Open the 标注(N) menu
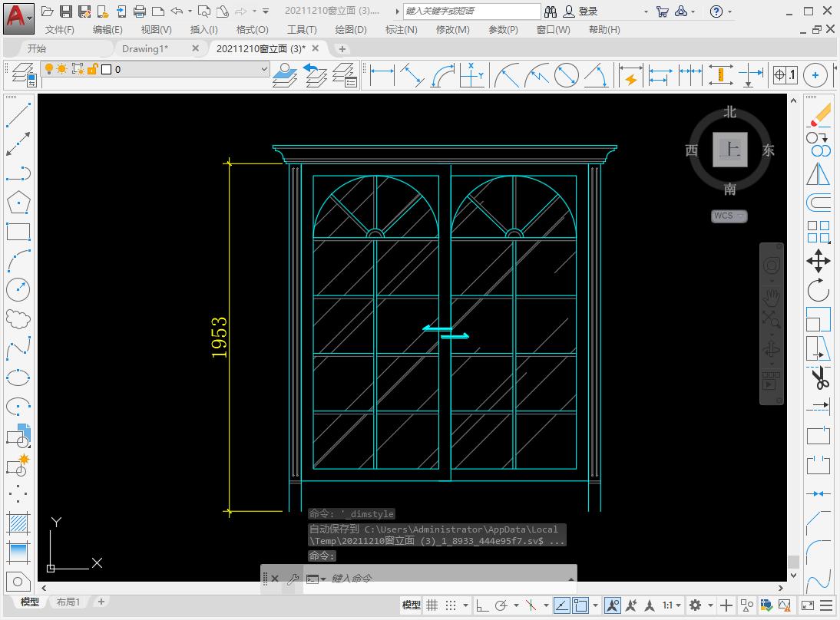Image resolution: width=840 pixels, height=620 pixels. click(401, 29)
